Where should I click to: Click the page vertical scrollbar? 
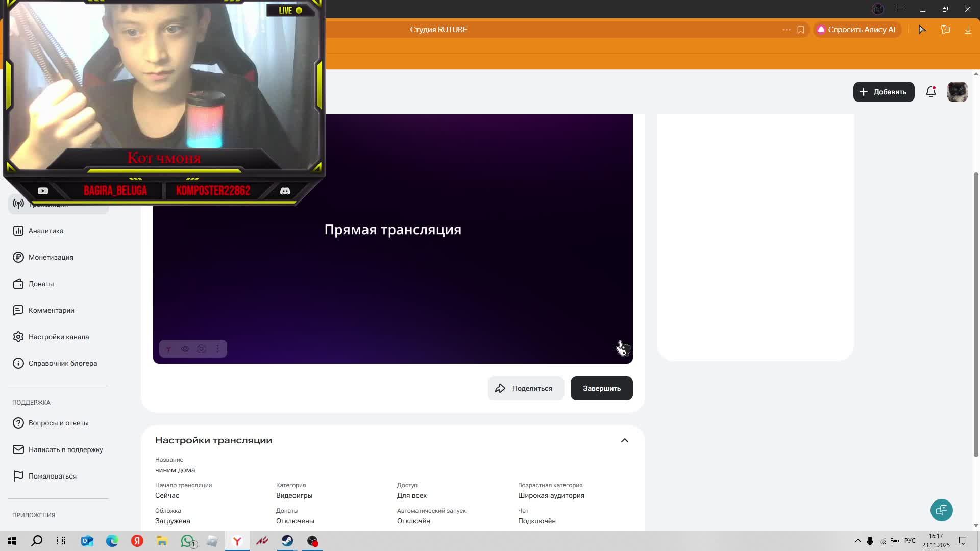(x=976, y=314)
